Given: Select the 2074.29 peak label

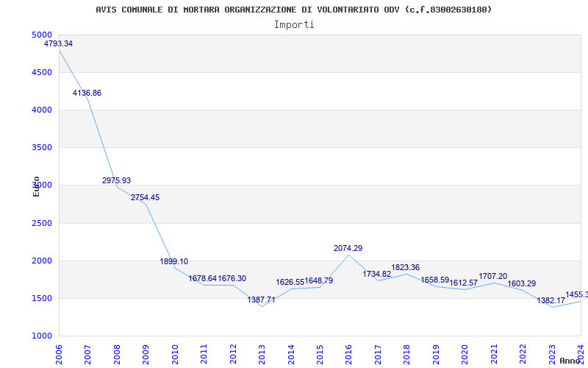Looking at the screenshot, I should pyautogui.click(x=348, y=248).
